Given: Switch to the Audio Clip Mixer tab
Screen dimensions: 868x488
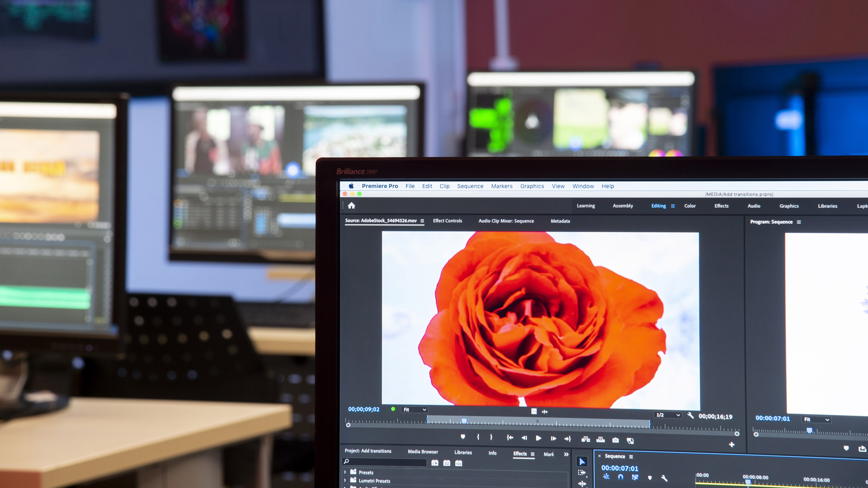Looking at the screenshot, I should 506,221.
